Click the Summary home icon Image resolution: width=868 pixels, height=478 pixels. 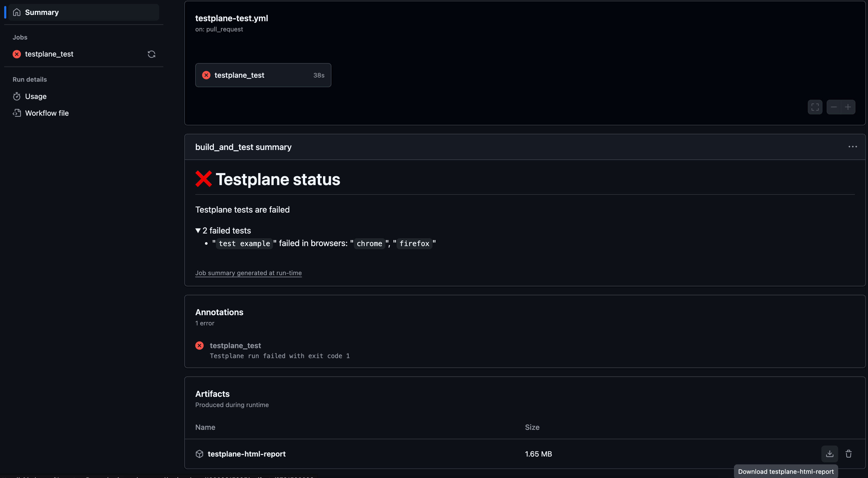click(x=17, y=13)
